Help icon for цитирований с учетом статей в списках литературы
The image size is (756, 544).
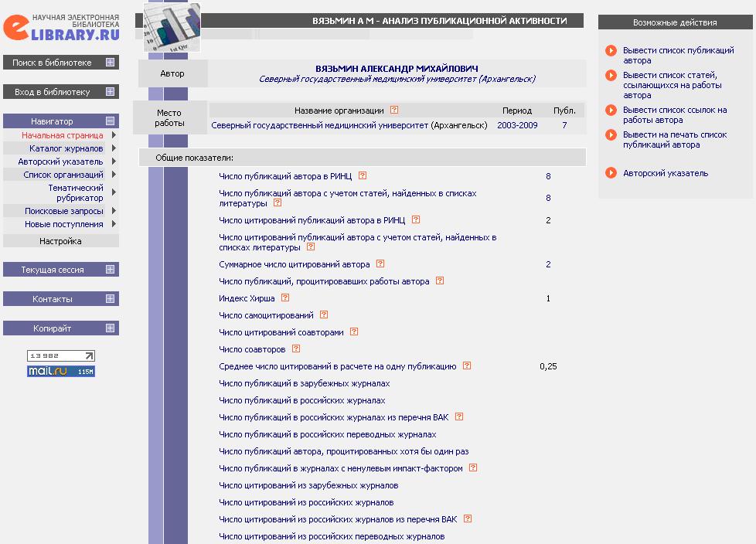tap(311, 246)
